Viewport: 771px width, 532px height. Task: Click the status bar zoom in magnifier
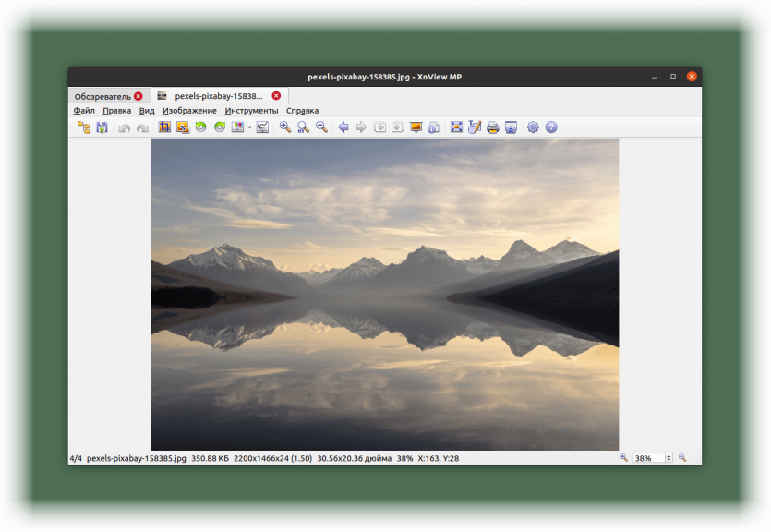click(x=623, y=458)
